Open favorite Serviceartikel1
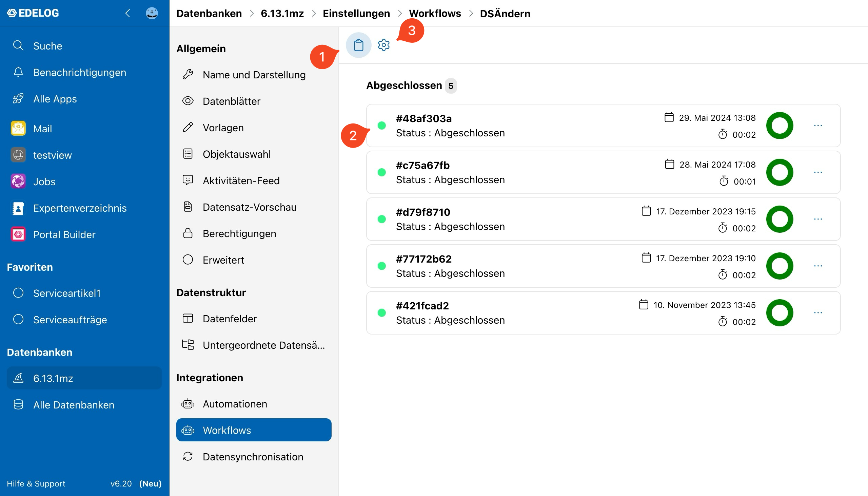Viewport: 868px width, 496px height. (85, 293)
